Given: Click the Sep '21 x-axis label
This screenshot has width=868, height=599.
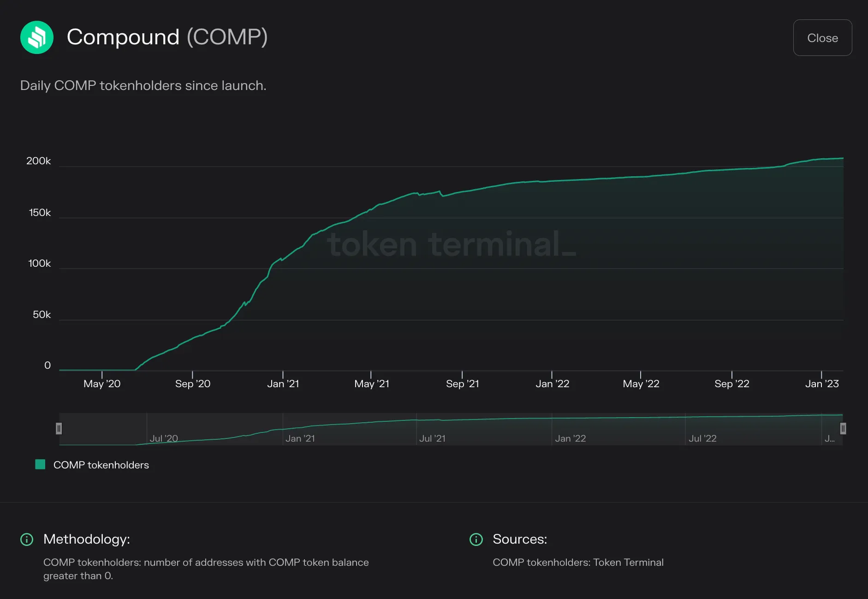Looking at the screenshot, I should click(463, 383).
